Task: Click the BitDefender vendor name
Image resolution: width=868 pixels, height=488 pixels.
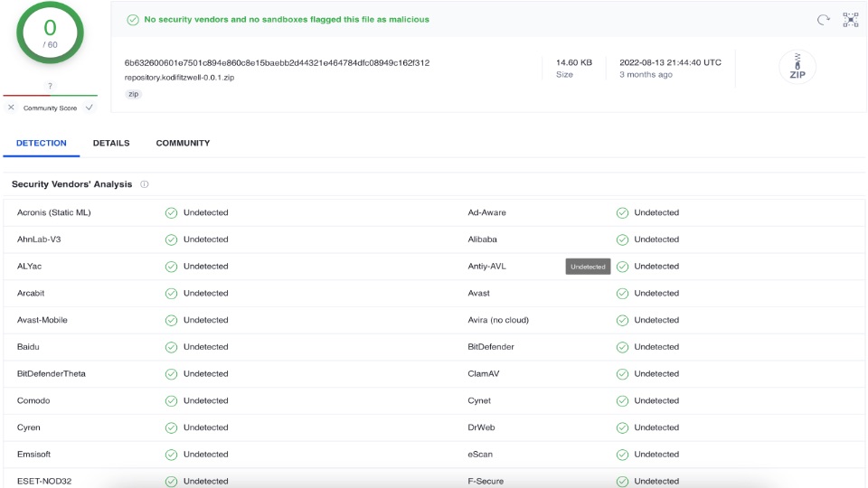Action: pyautogui.click(x=491, y=347)
